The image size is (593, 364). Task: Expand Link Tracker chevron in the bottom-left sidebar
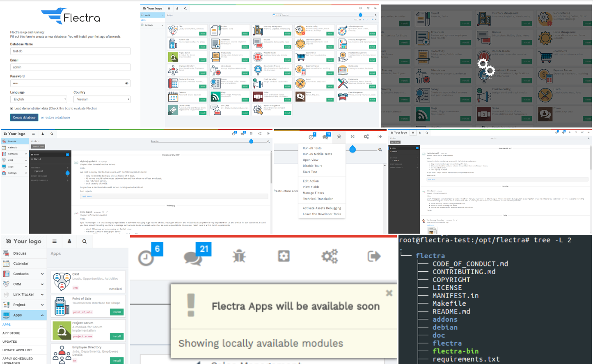click(42, 294)
